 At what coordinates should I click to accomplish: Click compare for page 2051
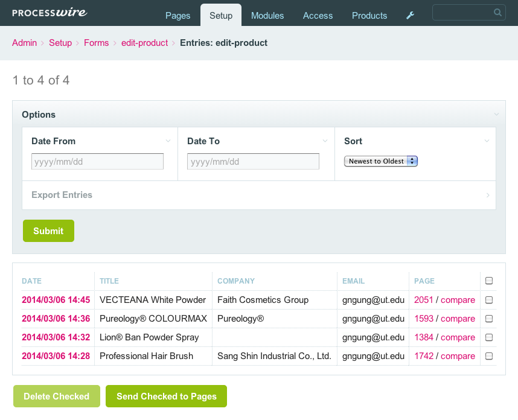coord(458,300)
